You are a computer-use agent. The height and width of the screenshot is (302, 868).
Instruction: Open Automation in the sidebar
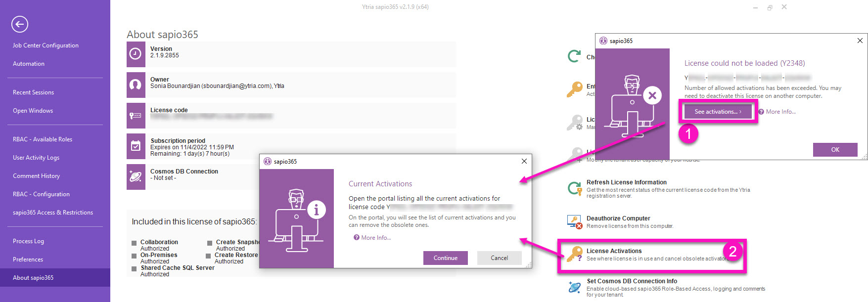(x=29, y=64)
